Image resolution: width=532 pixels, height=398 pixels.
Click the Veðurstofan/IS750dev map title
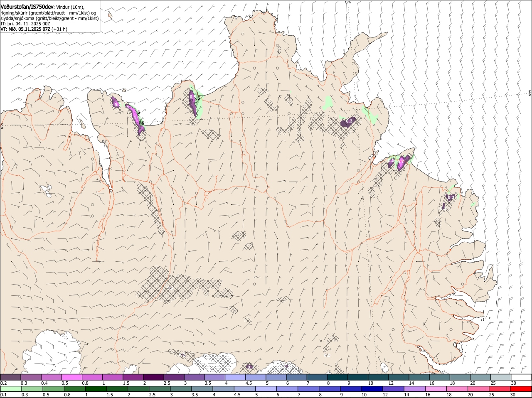click(27, 7)
